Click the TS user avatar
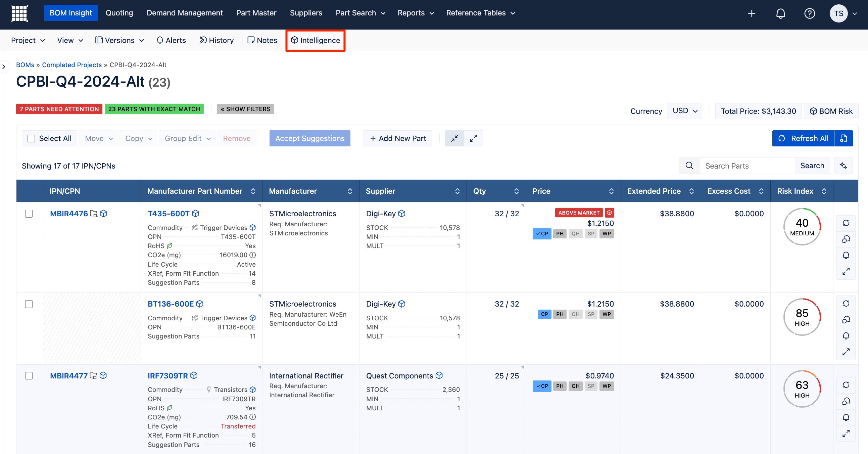This screenshot has height=454, width=868. point(838,13)
